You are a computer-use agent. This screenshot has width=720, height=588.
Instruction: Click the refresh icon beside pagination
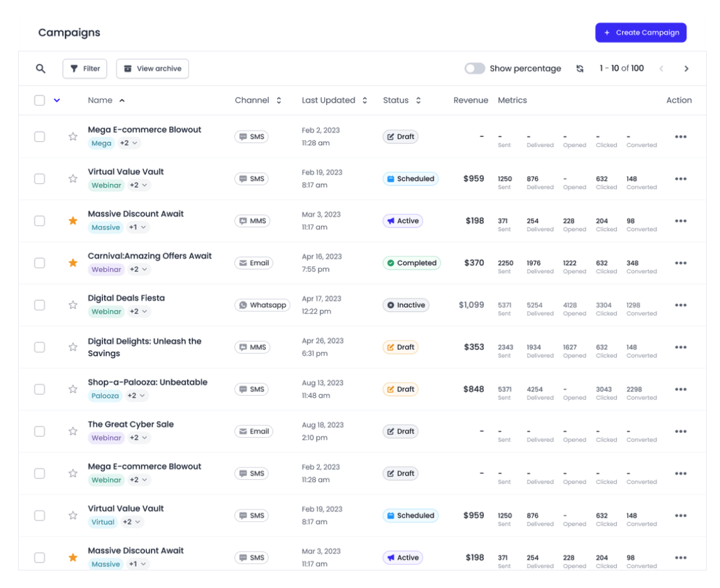click(580, 68)
